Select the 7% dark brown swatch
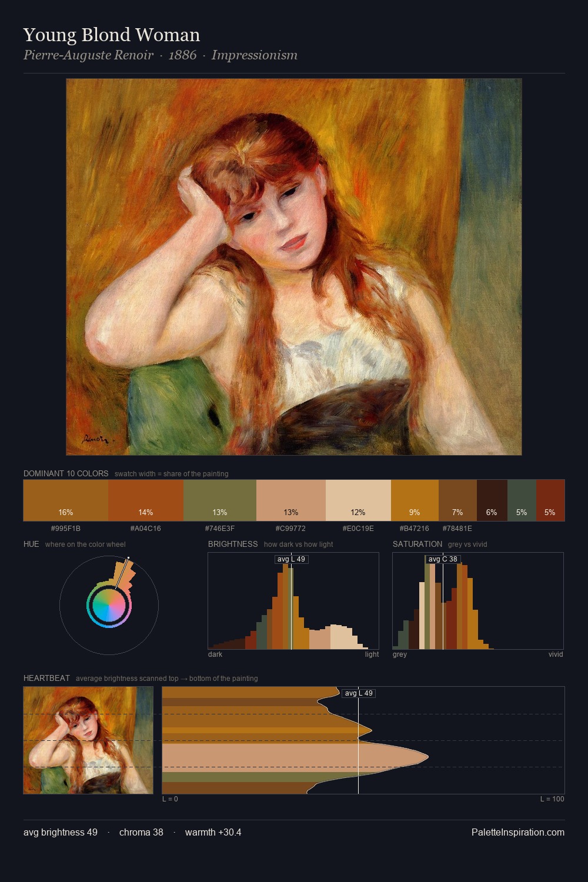Viewport: 588px width, 882px height. tap(457, 500)
